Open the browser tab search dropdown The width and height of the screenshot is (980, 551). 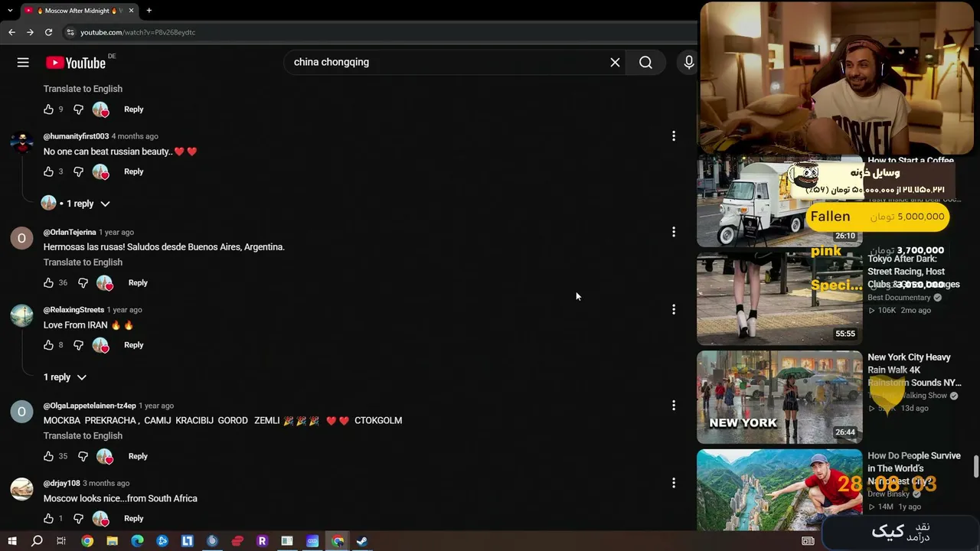10,11
